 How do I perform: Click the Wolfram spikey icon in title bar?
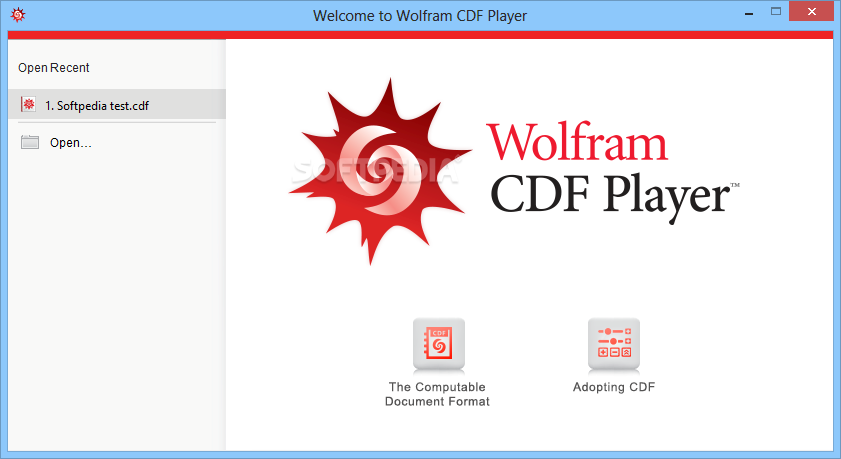tap(18, 15)
